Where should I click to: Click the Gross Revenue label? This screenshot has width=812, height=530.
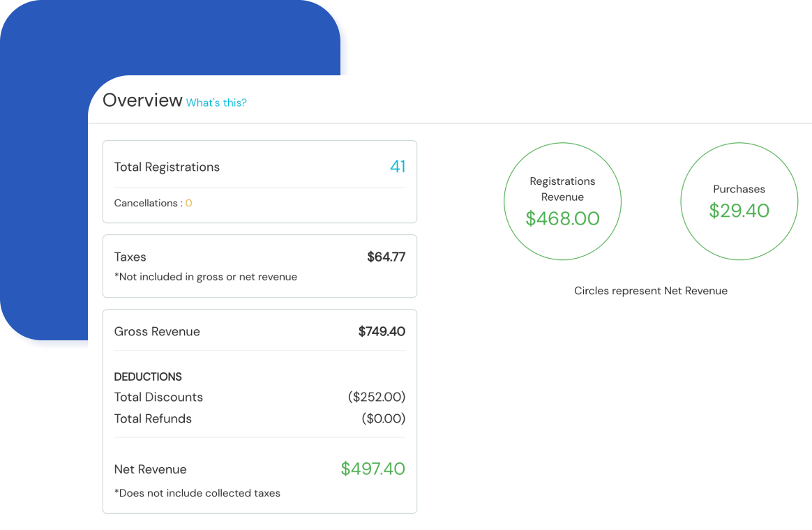tap(157, 331)
